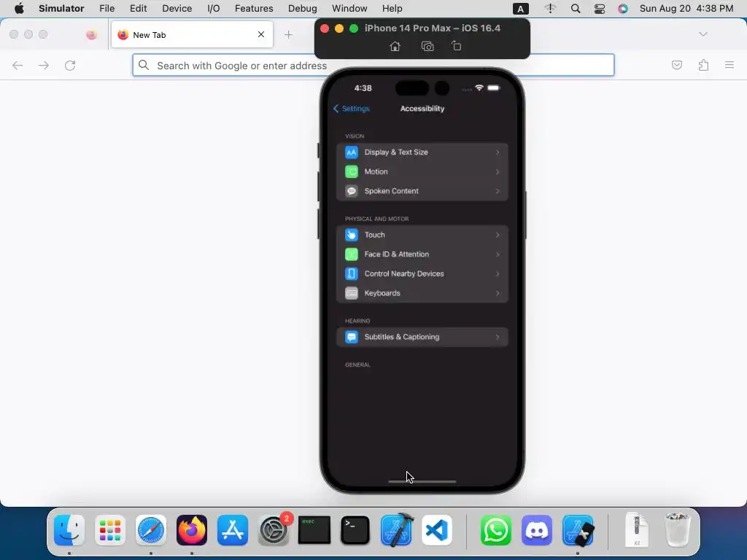This screenshot has width=747, height=560.
Task: Open Firefox list all tabs dropdown
Action: click(x=703, y=34)
